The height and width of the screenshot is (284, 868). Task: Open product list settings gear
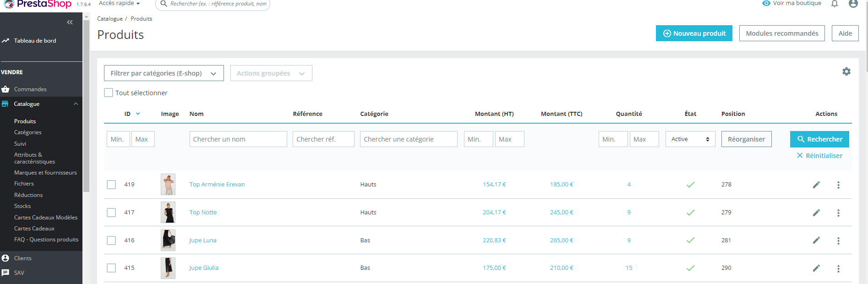(846, 71)
